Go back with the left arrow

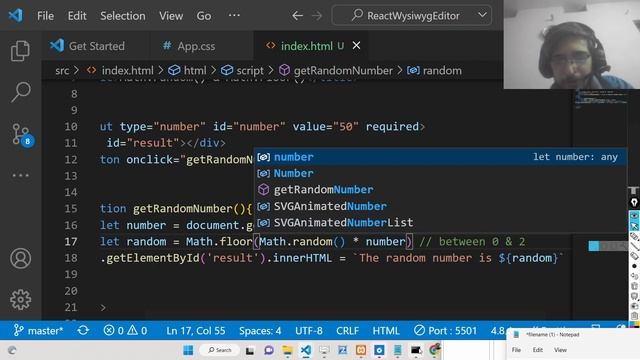[x=298, y=16]
